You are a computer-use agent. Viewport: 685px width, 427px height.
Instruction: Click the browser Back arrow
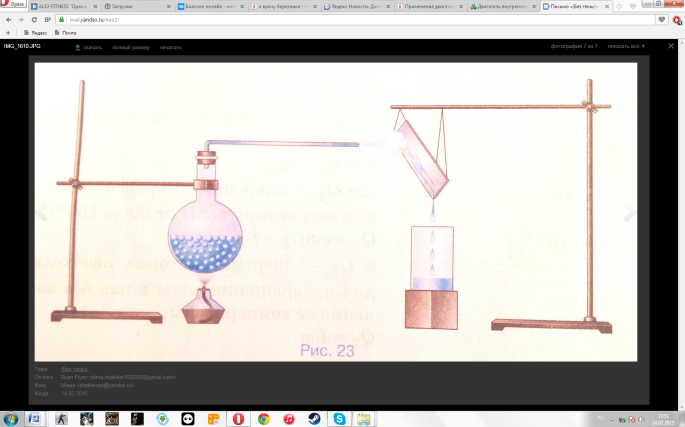[x=9, y=20]
